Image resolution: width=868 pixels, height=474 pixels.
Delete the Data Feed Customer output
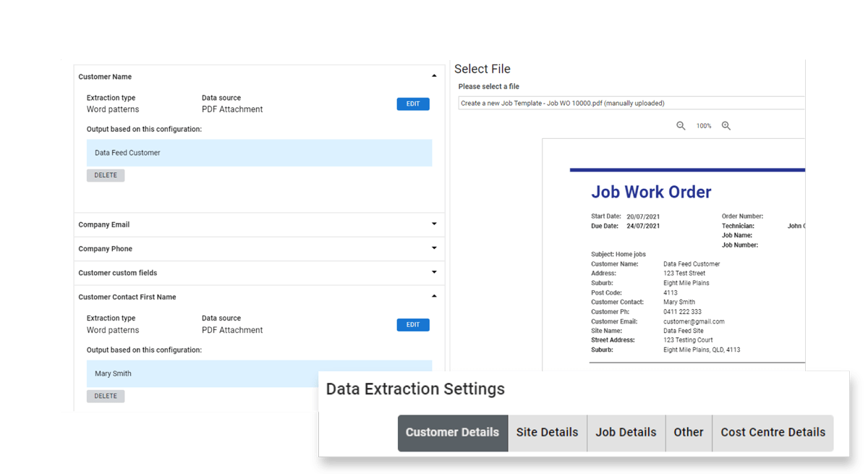click(106, 176)
